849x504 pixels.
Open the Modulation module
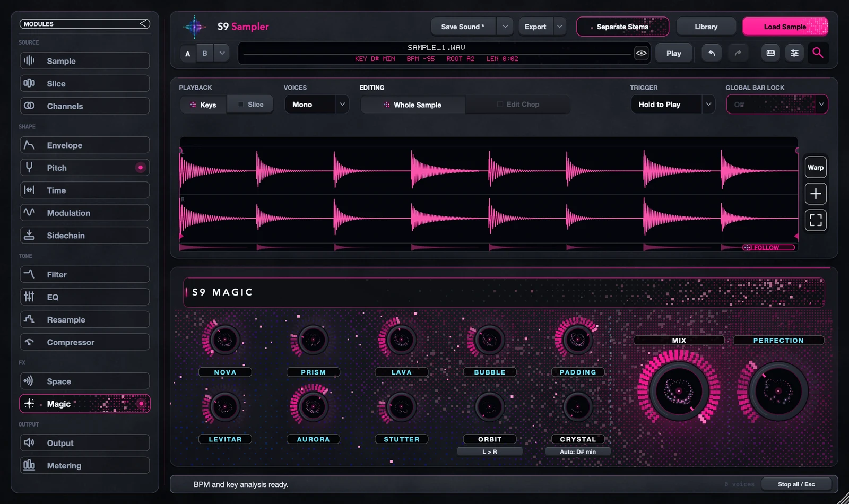click(85, 213)
